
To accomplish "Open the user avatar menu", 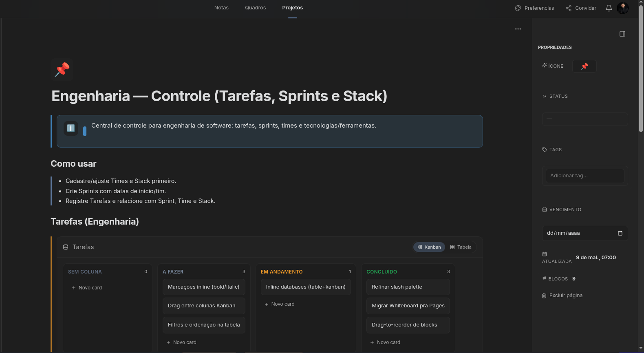I will (x=623, y=8).
